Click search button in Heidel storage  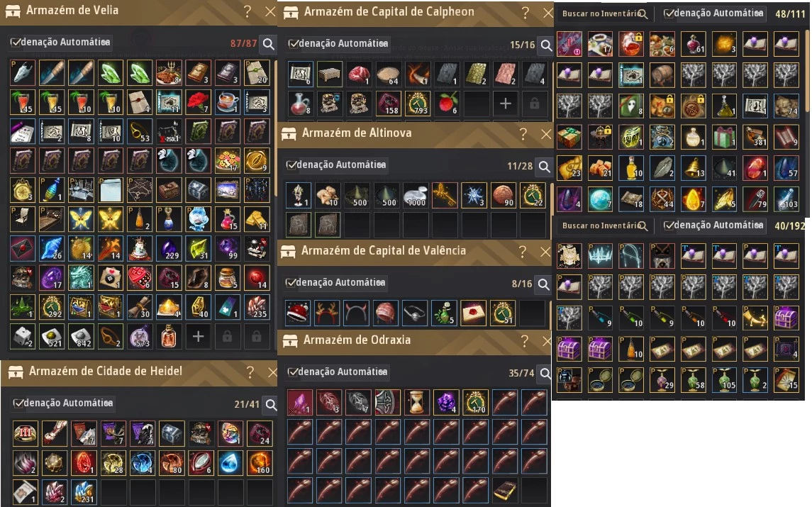pos(271,404)
